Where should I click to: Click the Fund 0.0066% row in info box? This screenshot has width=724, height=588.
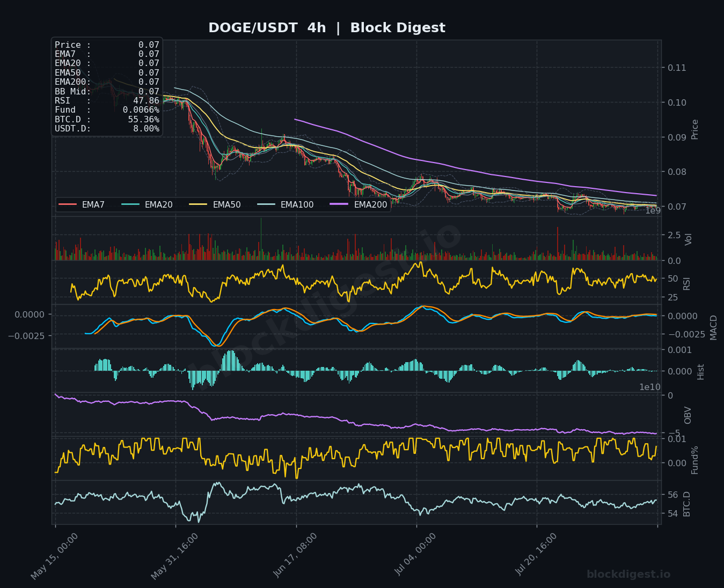tap(107, 110)
